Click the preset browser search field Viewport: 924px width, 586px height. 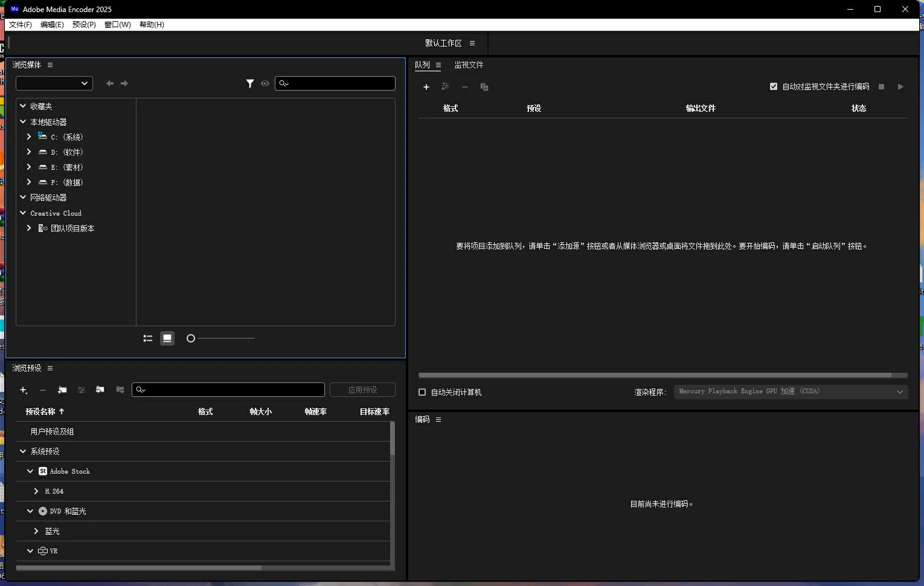pos(228,390)
